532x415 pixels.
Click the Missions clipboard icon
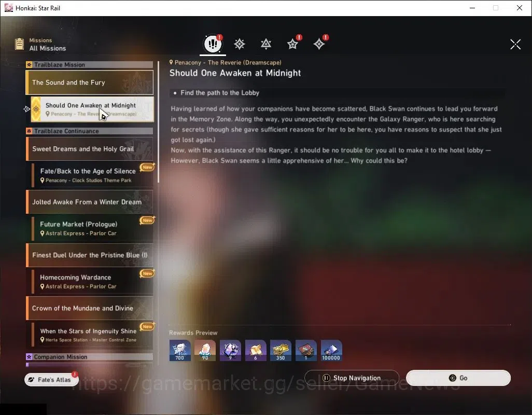click(x=19, y=44)
